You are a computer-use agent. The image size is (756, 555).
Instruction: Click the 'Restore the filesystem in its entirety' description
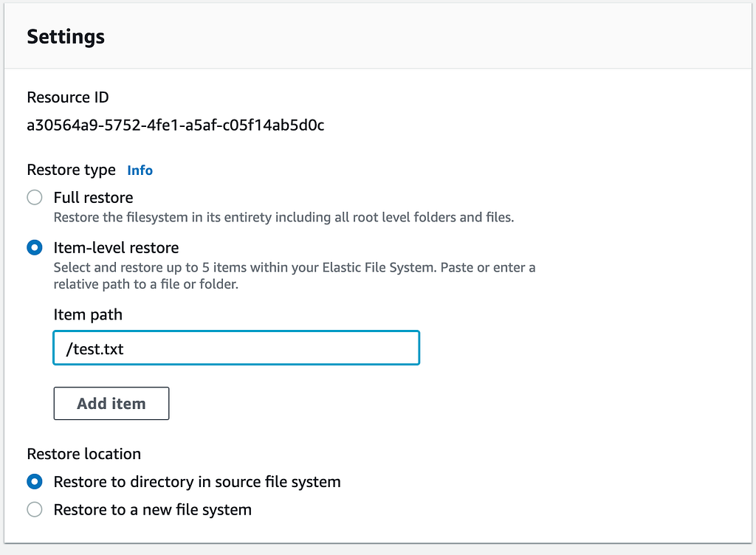coord(283,217)
